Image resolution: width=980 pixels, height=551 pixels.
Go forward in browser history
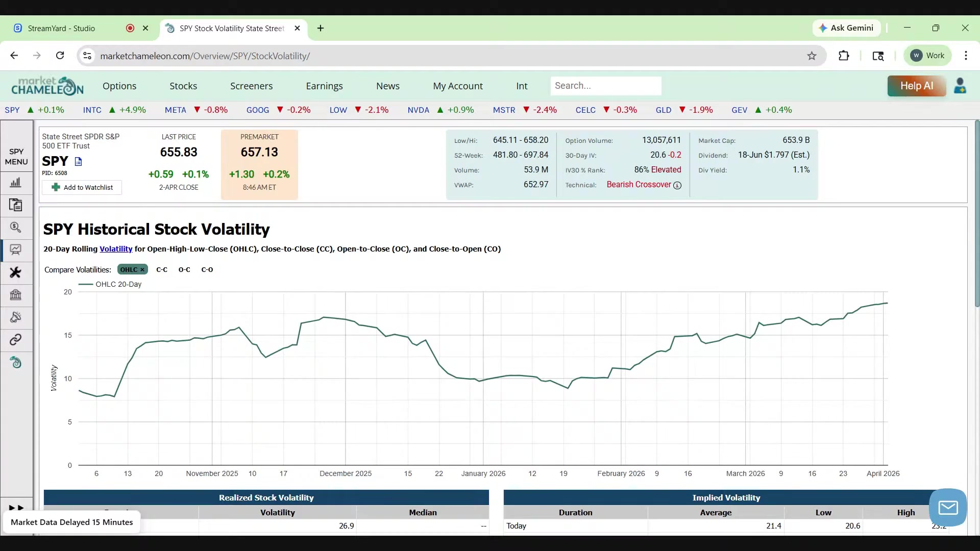click(37, 56)
